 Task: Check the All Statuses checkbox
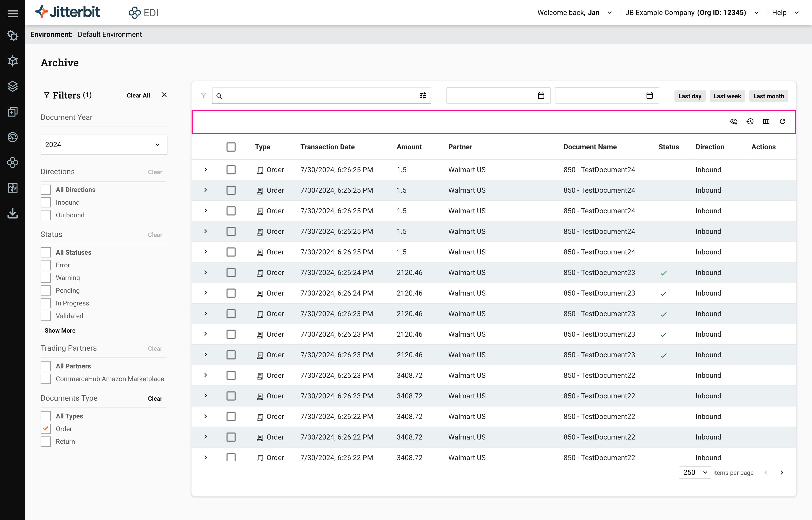pos(45,252)
